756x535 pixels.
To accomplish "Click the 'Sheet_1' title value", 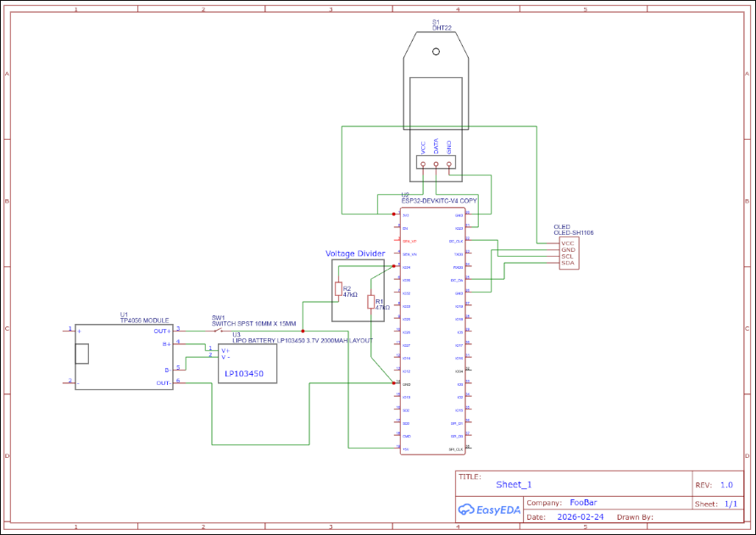I will click(514, 484).
